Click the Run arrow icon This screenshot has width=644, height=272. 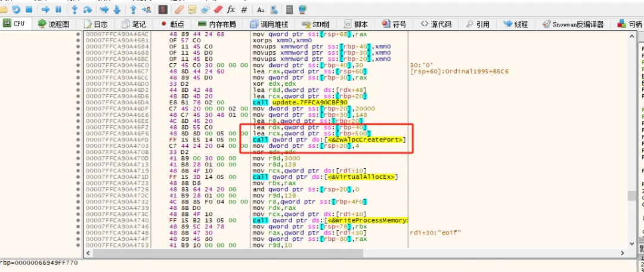tap(46, 10)
